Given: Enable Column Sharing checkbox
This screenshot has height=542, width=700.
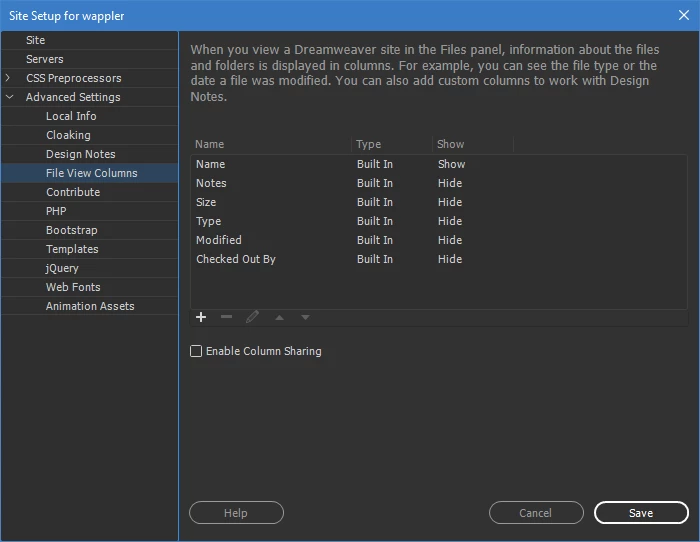Looking at the screenshot, I should [196, 351].
